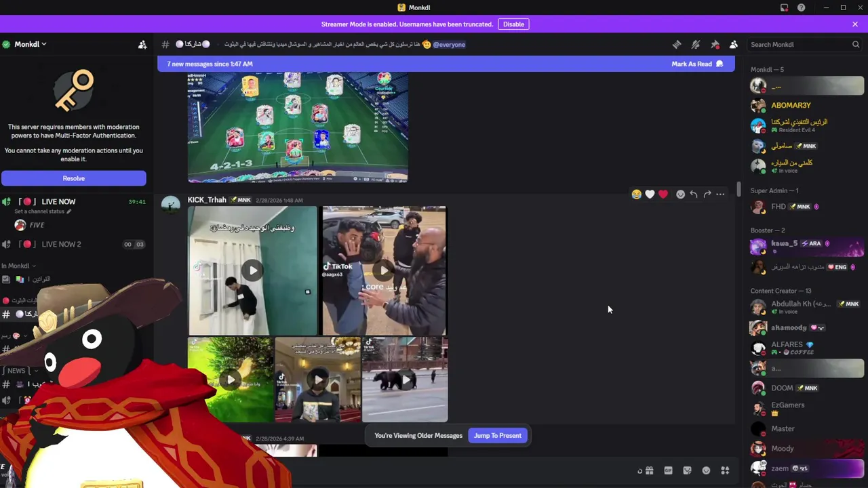Play the bear on street TikTok video
The width and height of the screenshot is (868, 488).
[405, 380]
